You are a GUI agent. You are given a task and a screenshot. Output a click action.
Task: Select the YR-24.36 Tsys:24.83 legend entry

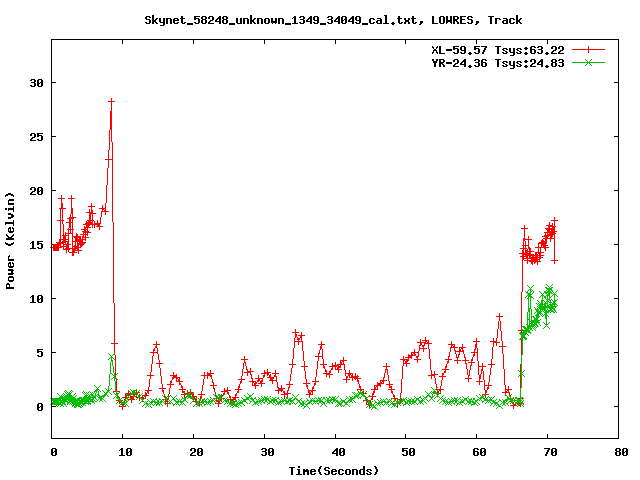pos(498,63)
